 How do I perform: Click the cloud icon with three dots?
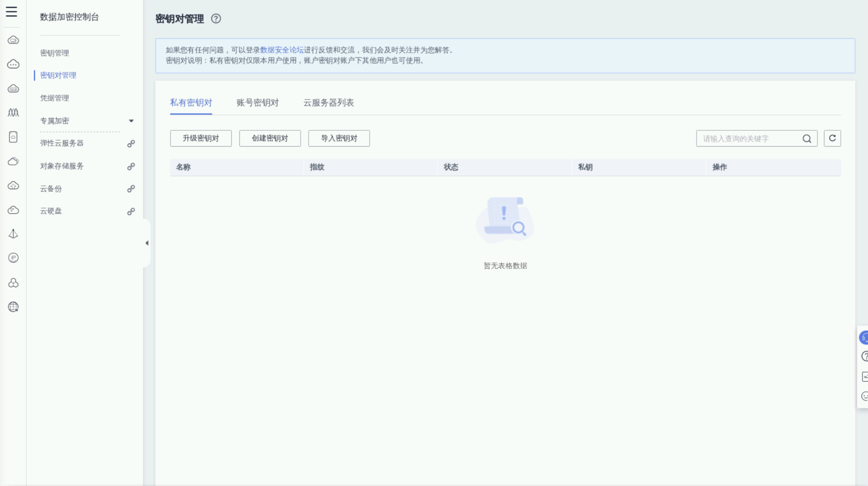(13, 64)
